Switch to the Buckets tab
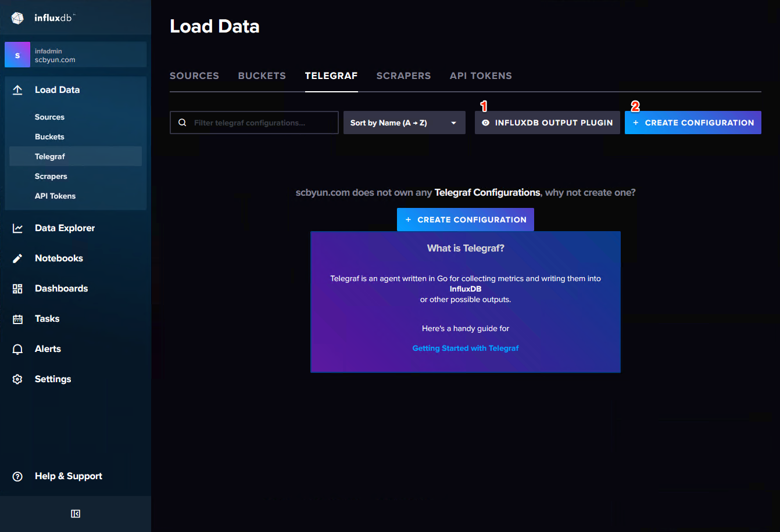Screen dimensions: 780x532 (x=262, y=76)
